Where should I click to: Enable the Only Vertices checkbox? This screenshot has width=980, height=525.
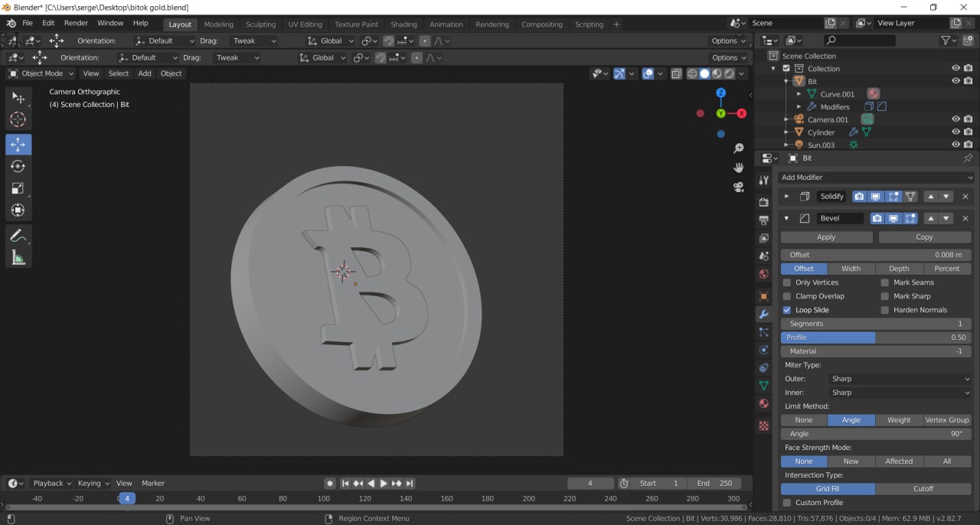click(787, 282)
